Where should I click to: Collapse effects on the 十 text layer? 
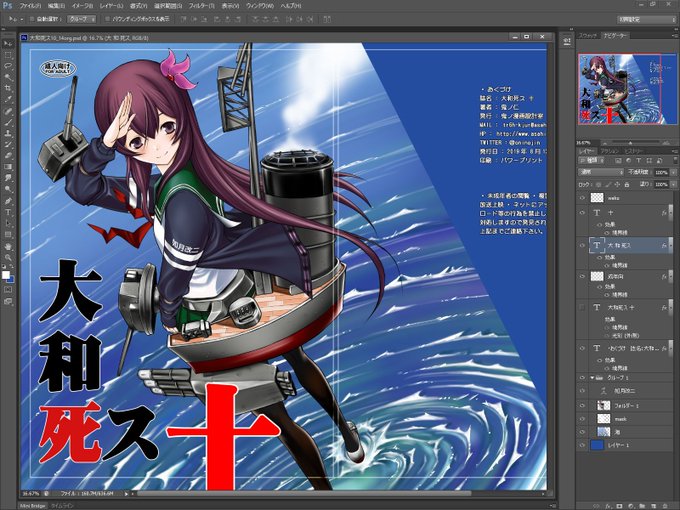pyautogui.click(x=670, y=212)
